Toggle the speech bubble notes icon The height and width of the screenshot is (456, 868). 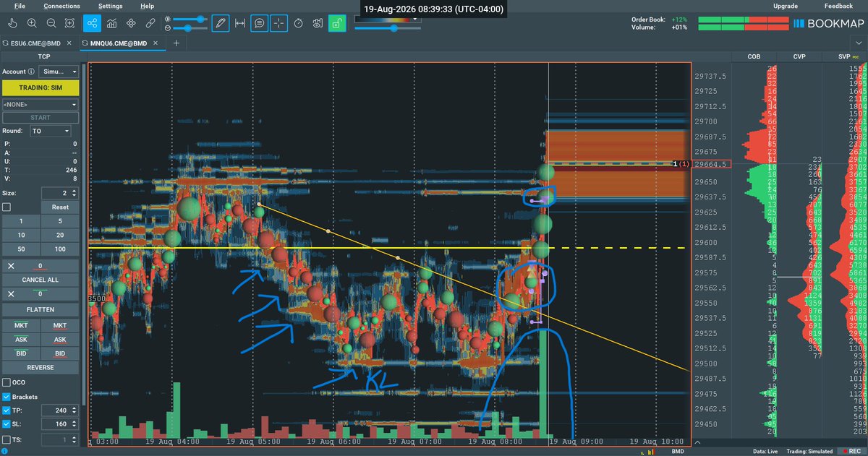click(x=259, y=23)
